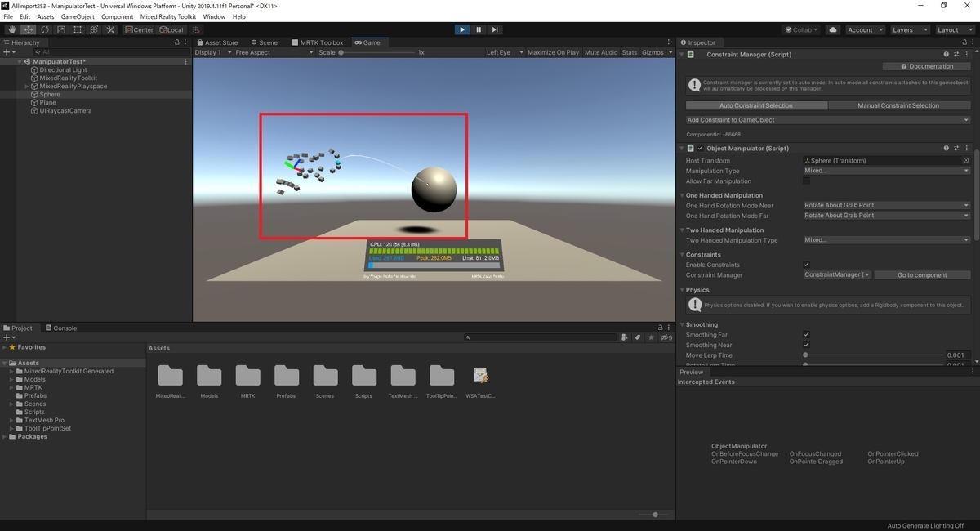980x531 pixels.
Task: Click the Hierarchy create plus button
Action: [x=9, y=52]
